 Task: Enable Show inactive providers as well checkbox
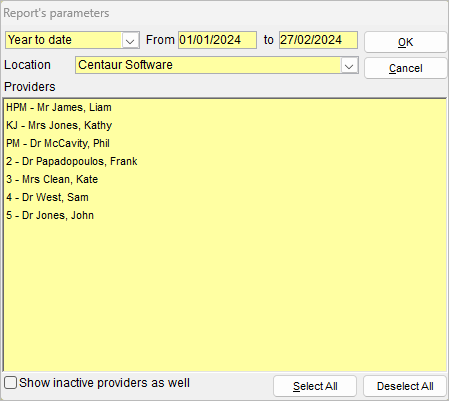pyautogui.click(x=11, y=383)
